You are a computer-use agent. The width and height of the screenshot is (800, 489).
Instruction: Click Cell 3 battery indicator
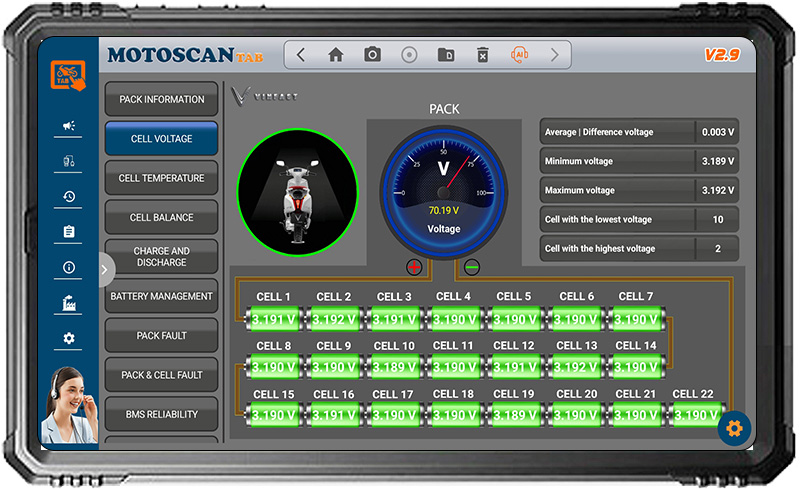(x=394, y=320)
